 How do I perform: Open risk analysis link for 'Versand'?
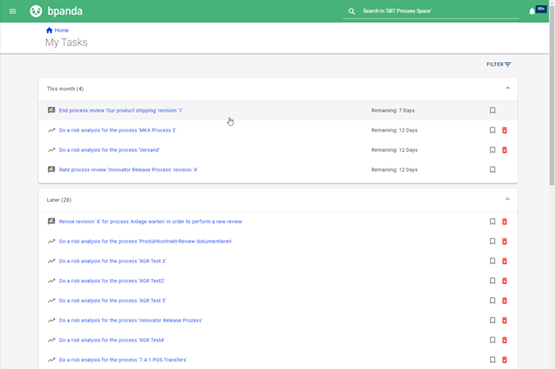[x=109, y=150]
